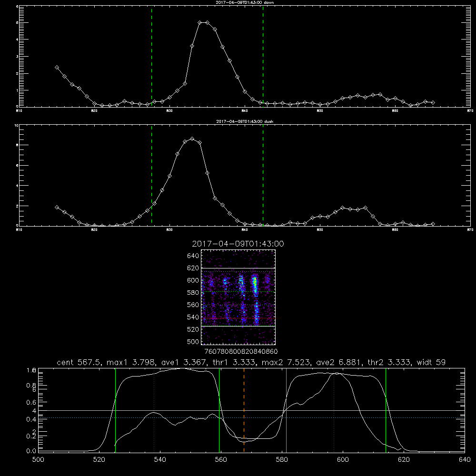The height and width of the screenshot is (476, 476).
Task: Click the solid white horizontal line in bottom plot
Action: point(251,410)
